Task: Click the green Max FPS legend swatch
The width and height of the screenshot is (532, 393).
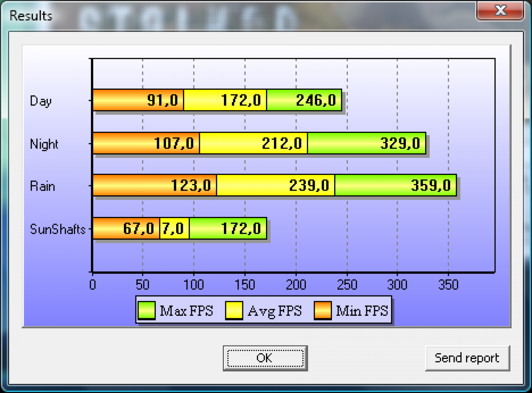Action: 146,311
